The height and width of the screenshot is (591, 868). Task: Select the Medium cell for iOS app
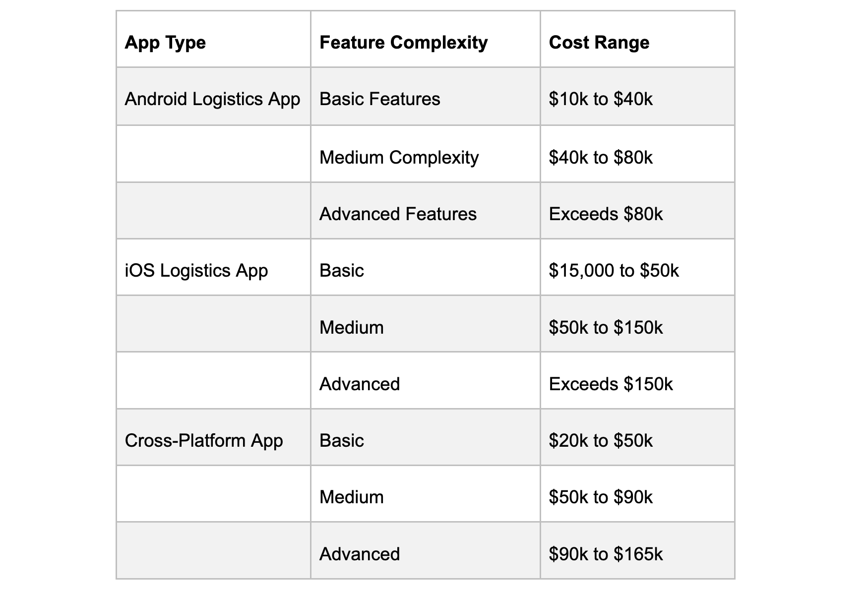coord(425,324)
